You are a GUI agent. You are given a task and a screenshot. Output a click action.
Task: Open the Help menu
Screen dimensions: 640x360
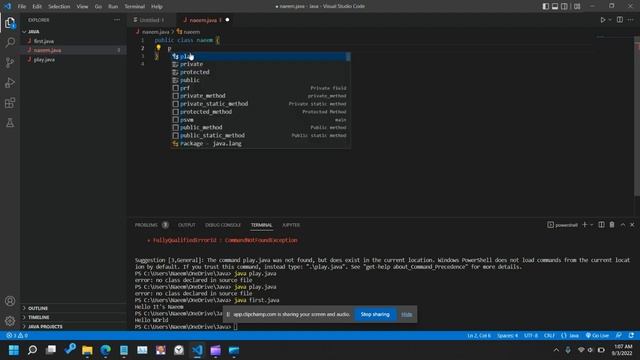click(x=157, y=6)
